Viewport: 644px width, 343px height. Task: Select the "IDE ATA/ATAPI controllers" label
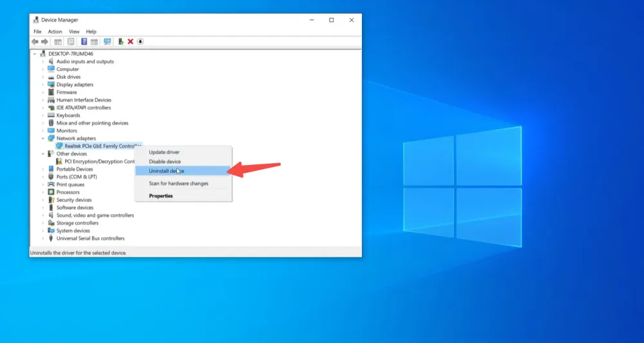pyautogui.click(x=84, y=108)
